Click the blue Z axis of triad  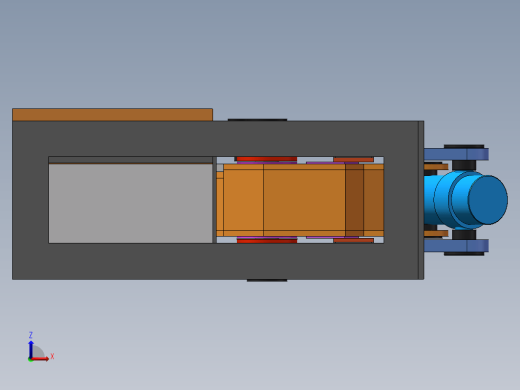[31, 350]
